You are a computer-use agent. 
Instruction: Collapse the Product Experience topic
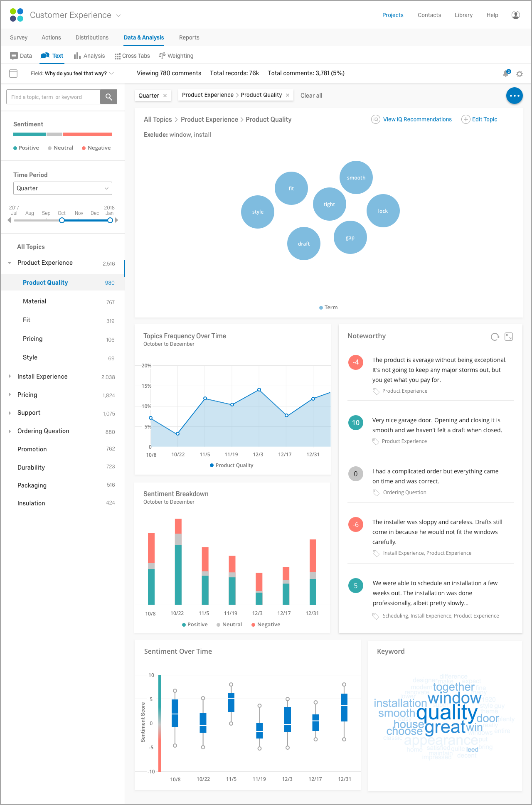click(10, 263)
